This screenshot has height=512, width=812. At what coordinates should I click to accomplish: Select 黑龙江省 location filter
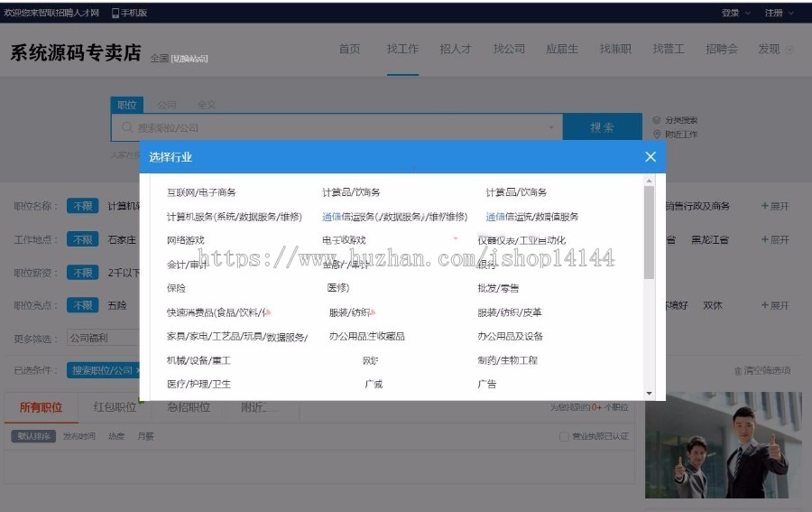[710, 239]
